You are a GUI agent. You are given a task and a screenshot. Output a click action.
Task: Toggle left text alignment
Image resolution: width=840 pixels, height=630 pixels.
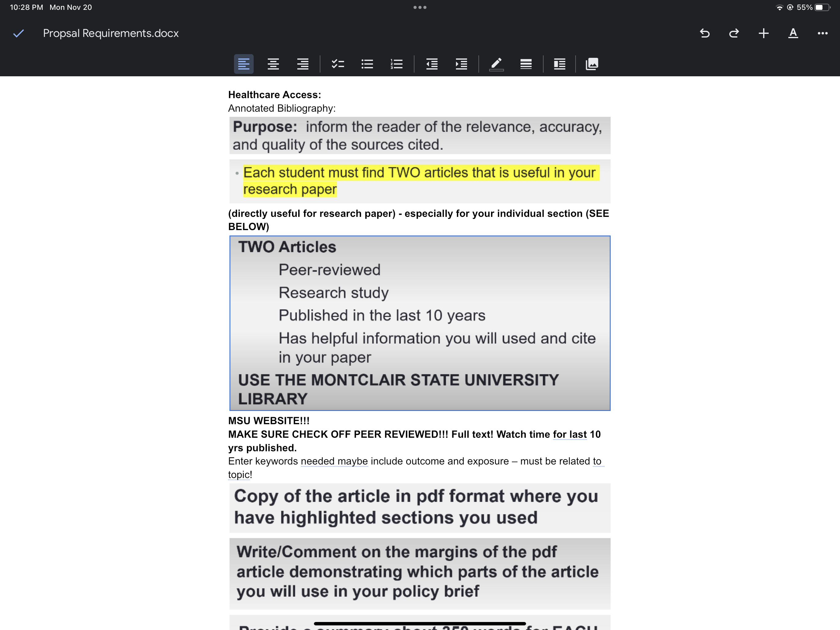[244, 64]
